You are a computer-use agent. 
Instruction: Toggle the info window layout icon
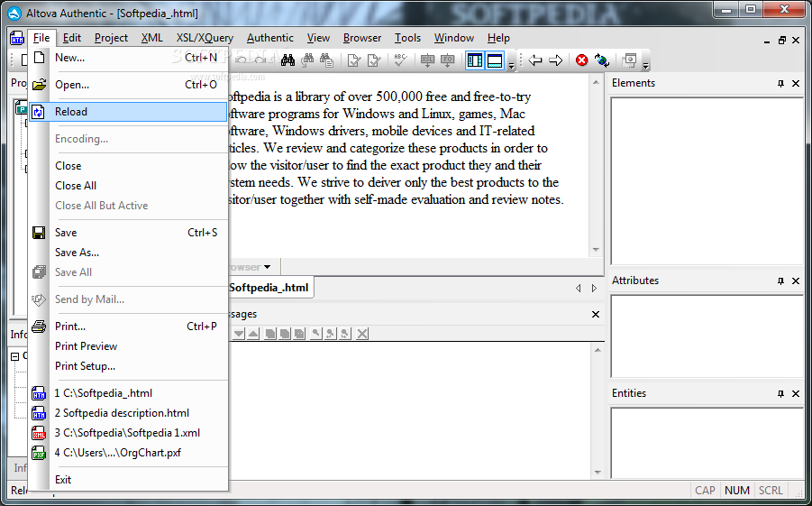[x=495, y=60]
